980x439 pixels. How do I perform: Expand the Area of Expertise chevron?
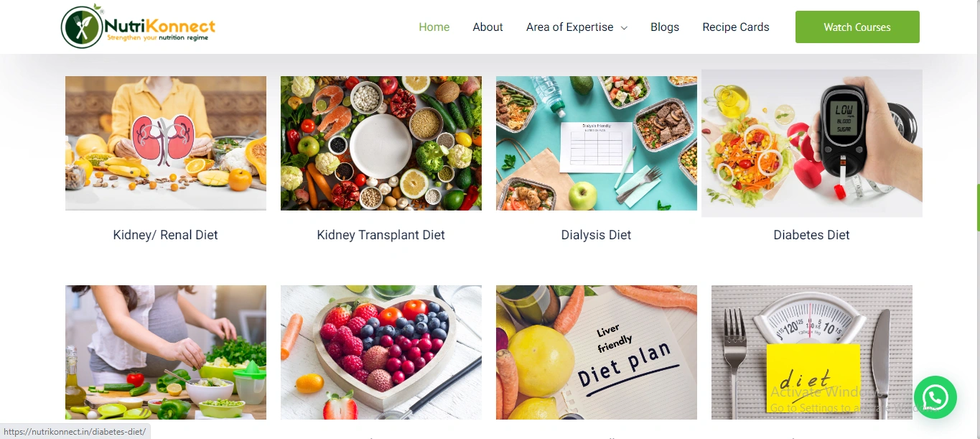click(624, 28)
